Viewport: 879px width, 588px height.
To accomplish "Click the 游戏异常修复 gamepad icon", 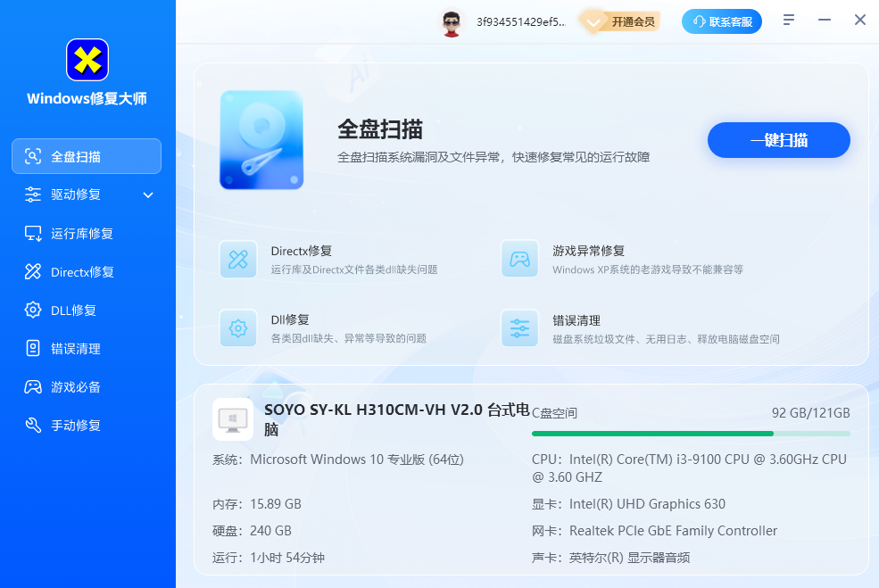I will tap(519, 260).
